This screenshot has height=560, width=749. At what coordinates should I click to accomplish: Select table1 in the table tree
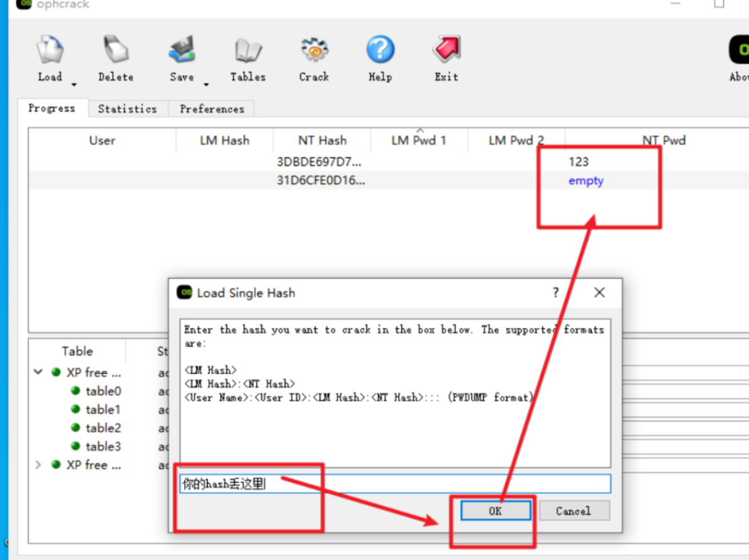[103, 410]
